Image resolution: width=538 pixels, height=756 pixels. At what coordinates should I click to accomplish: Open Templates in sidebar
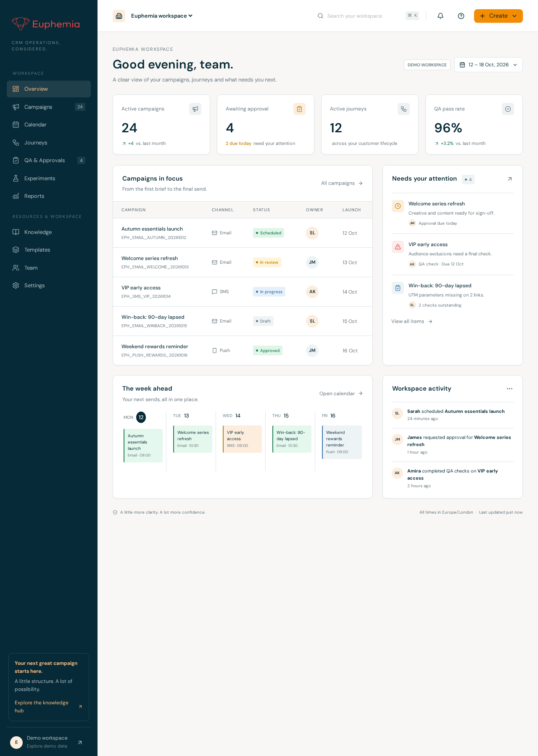pyautogui.click(x=49, y=250)
